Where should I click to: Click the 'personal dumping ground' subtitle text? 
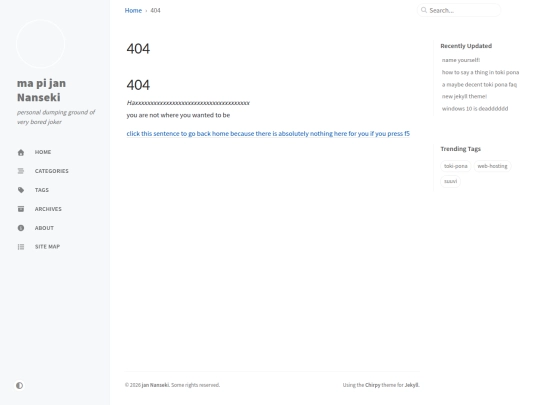[56, 117]
